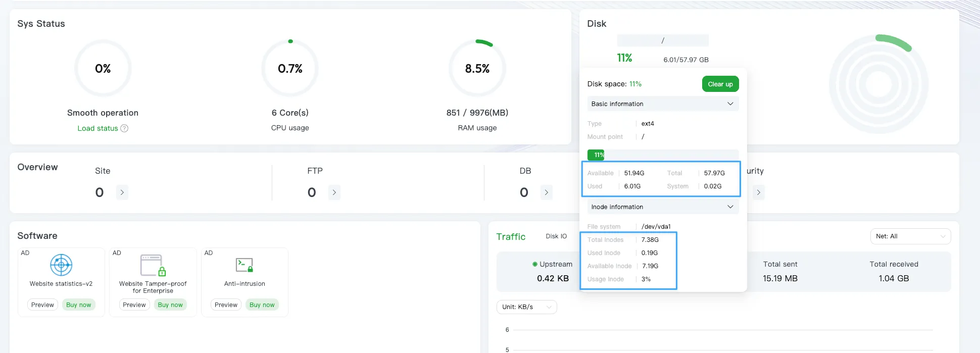Click the Load status link
This screenshot has width=980, height=353.
(97, 128)
